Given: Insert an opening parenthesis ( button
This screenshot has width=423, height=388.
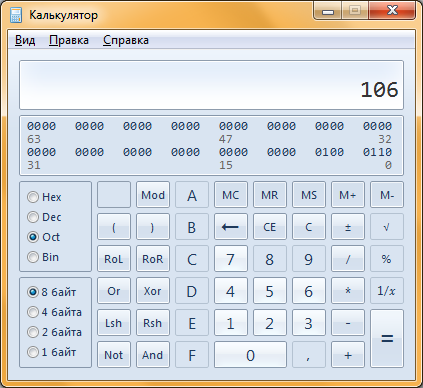Looking at the screenshot, I should tap(114, 227).
